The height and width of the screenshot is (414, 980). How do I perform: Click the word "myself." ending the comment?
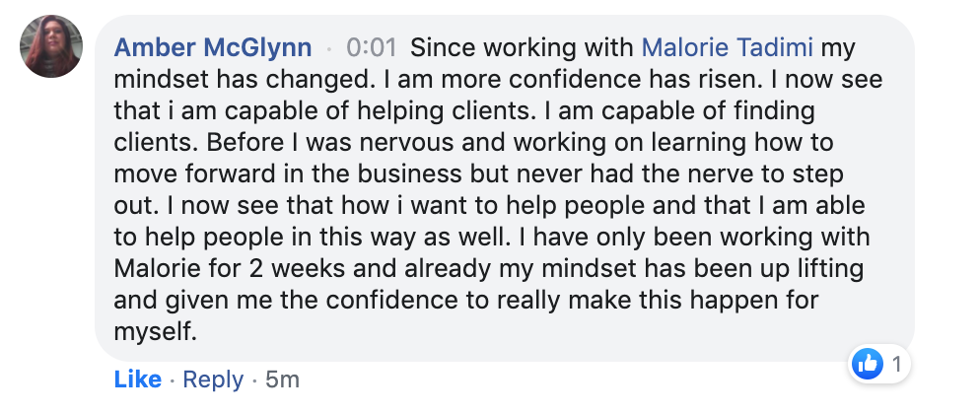(157, 332)
